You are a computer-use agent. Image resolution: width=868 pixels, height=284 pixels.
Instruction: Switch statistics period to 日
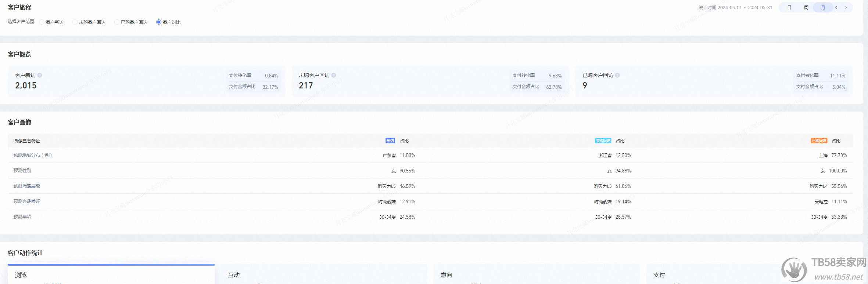789,8
